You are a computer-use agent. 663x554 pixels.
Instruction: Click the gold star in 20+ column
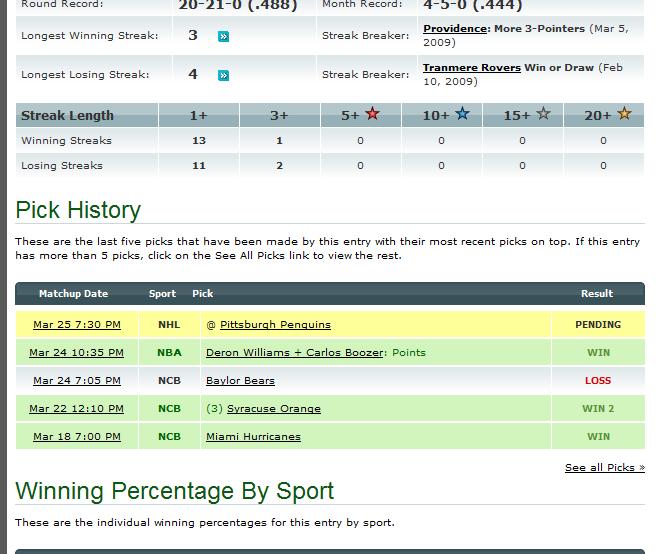click(624, 115)
